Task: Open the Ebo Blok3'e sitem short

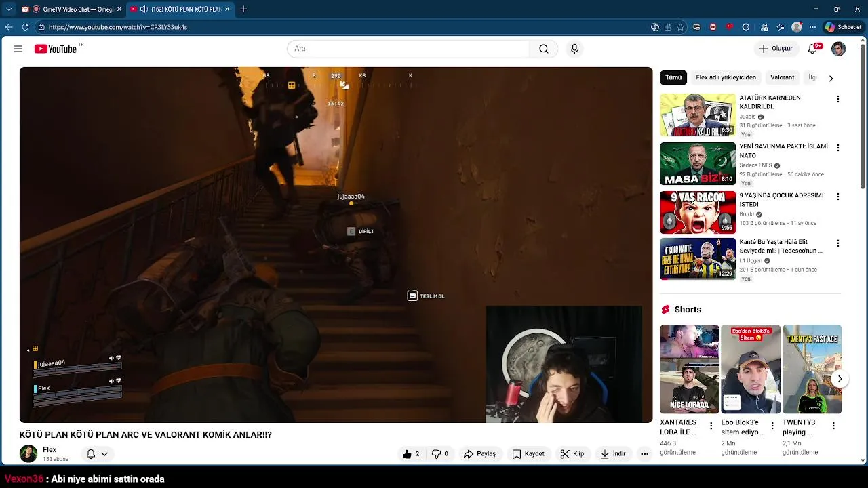Action: tap(751, 369)
